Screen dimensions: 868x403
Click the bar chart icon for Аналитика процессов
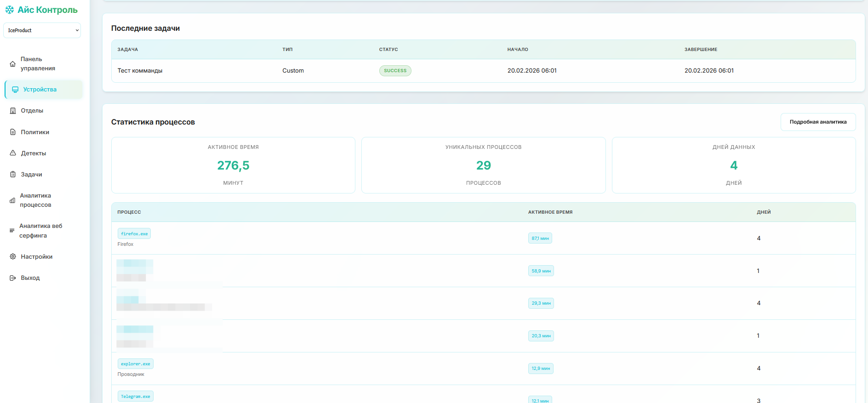(x=12, y=200)
